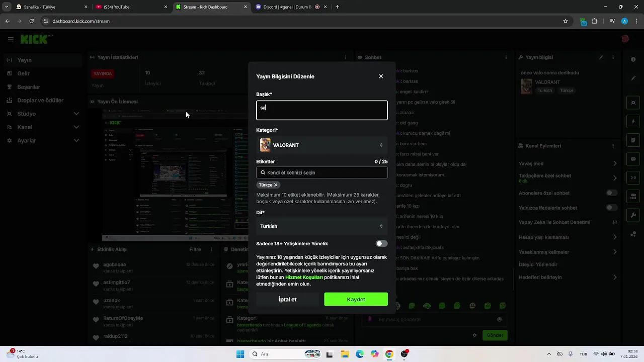Image resolution: width=644 pixels, height=362 pixels.
Task: Open Yayın bilgisi panel options menu
Action: [613, 57]
